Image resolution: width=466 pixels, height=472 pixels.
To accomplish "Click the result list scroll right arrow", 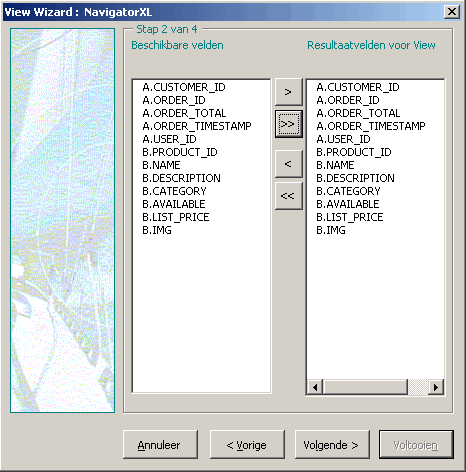I will coord(436,387).
